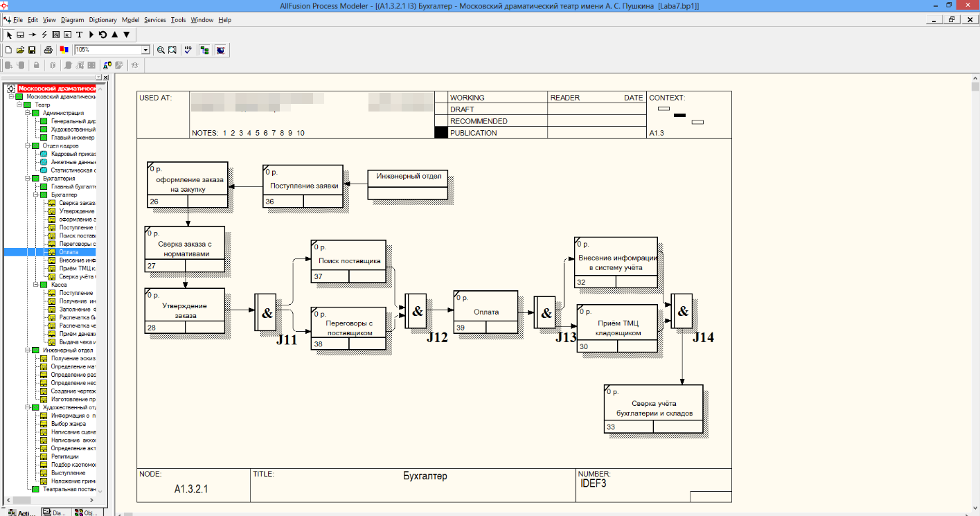The width and height of the screenshot is (980, 516).
Task: Select the Выступление tree item
Action: point(69,473)
